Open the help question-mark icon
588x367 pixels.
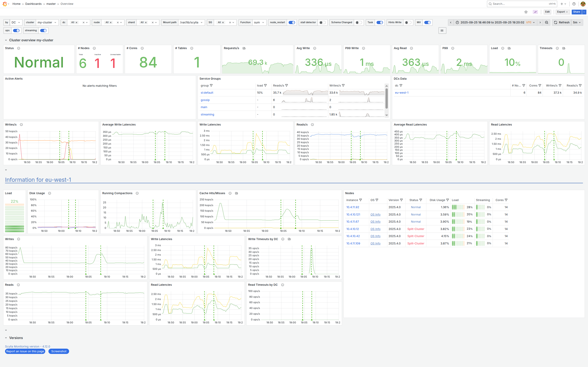[574, 4]
